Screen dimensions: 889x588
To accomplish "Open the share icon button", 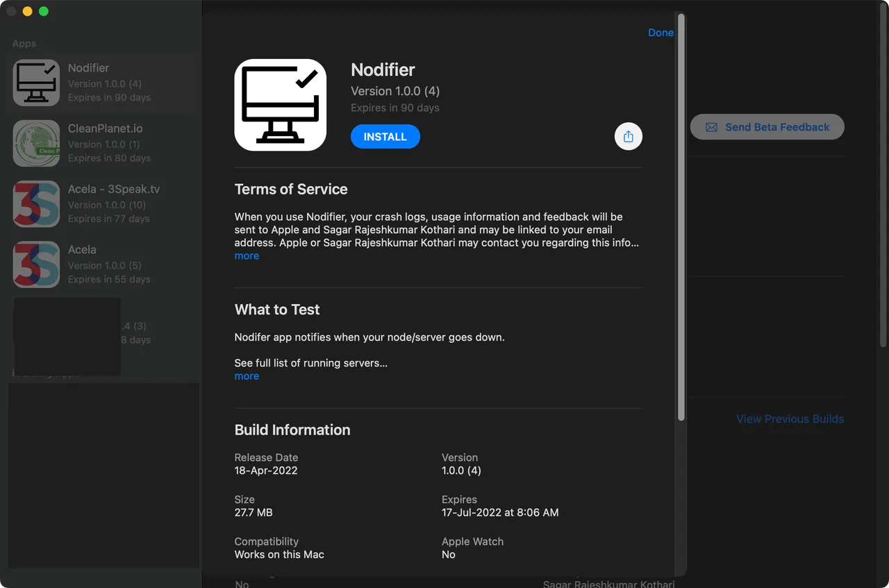I will click(x=629, y=137).
